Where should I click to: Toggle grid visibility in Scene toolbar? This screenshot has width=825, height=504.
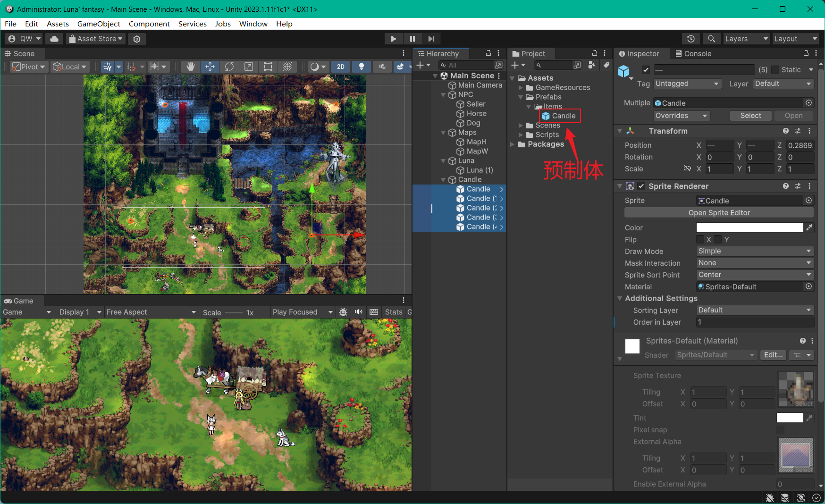pos(108,67)
